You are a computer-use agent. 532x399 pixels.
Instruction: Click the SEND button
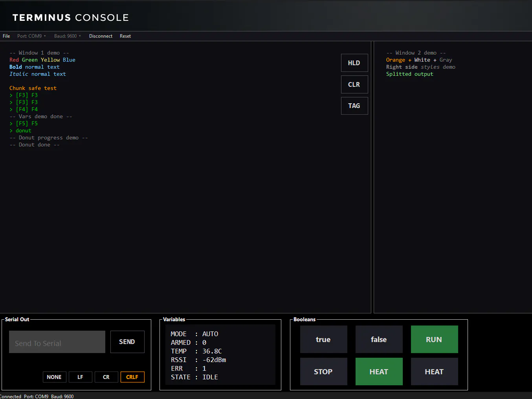[127, 342]
